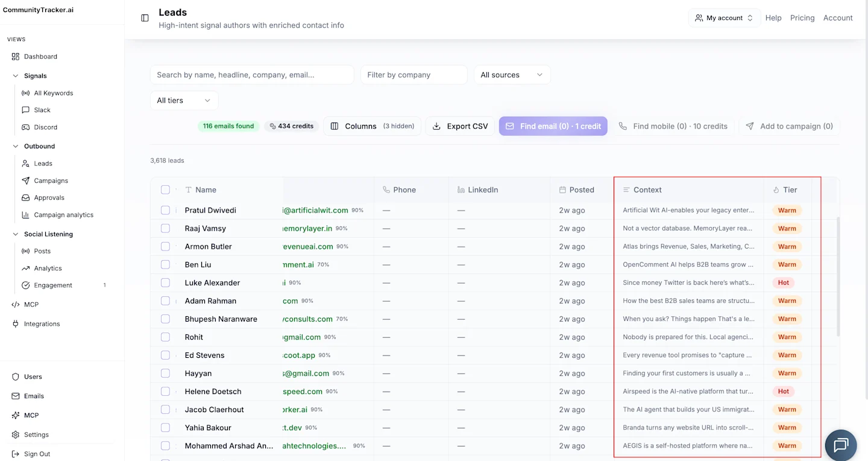
Task: Focus the Filter by company field
Action: tap(414, 75)
